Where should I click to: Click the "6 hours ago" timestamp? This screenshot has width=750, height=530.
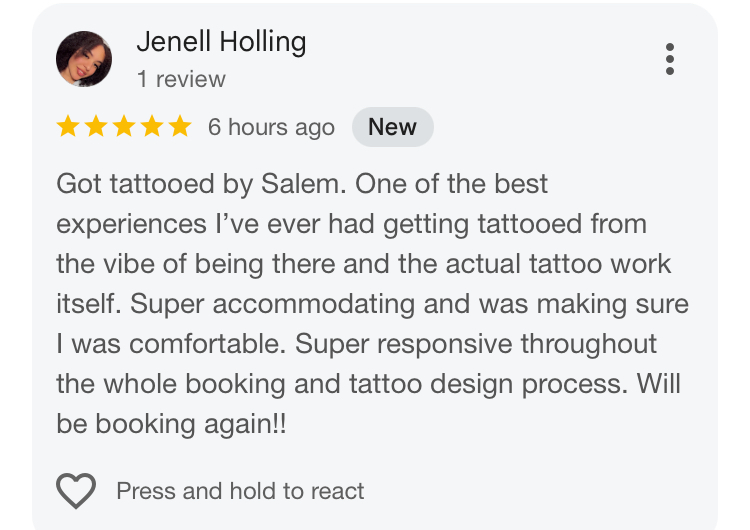point(271,128)
